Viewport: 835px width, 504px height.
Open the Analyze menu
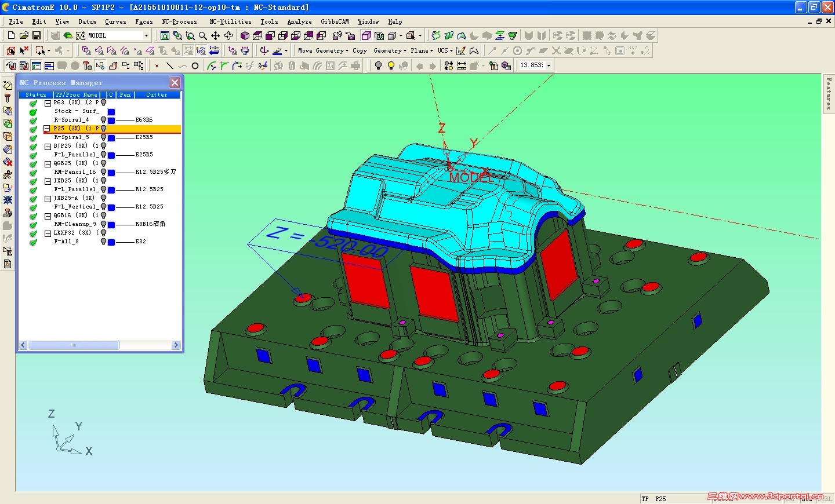(x=299, y=21)
